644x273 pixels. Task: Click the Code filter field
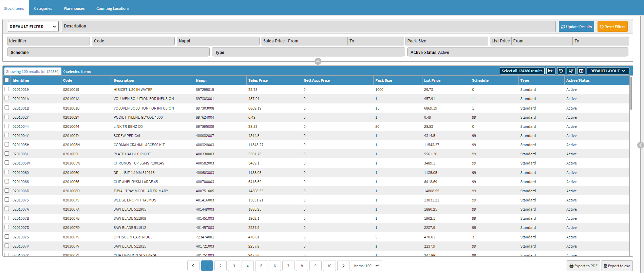[133, 41]
